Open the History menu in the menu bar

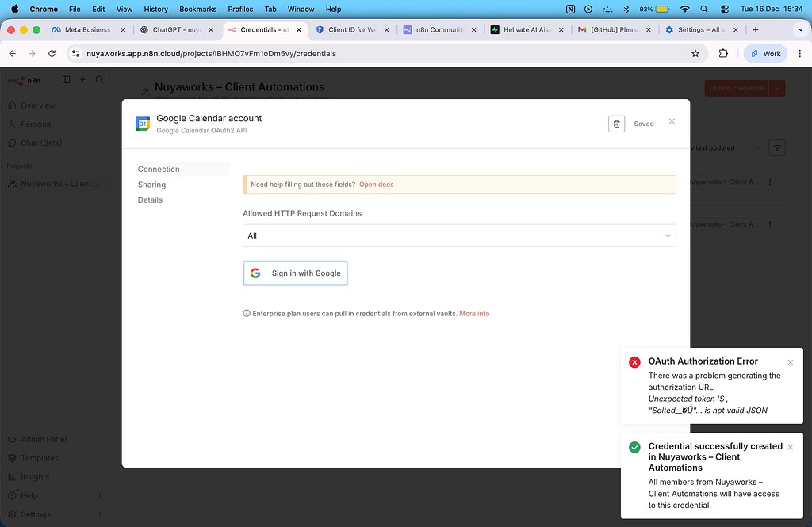point(155,9)
